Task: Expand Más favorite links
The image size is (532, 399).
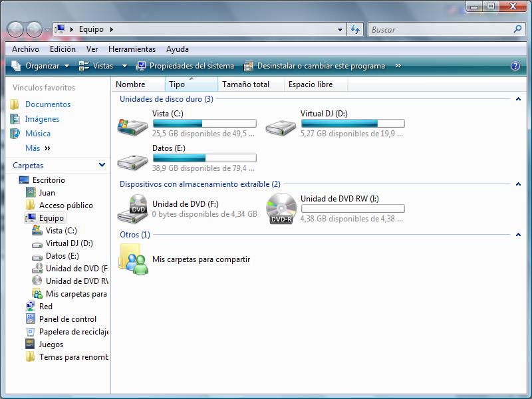Action: (x=38, y=148)
